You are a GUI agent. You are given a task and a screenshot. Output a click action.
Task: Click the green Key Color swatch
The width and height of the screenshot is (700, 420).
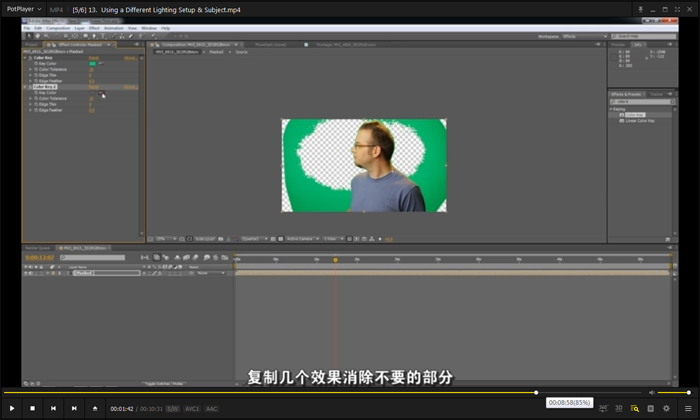click(93, 63)
